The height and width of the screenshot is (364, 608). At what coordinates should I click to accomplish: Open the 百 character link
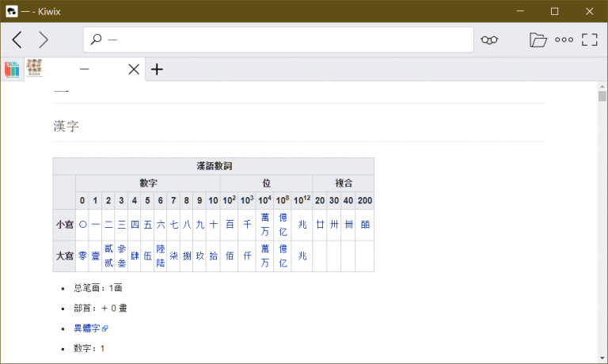(x=230, y=225)
